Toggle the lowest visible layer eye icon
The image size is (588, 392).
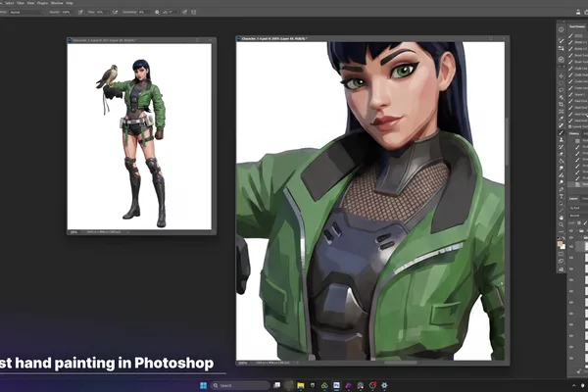pyautogui.click(x=571, y=359)
